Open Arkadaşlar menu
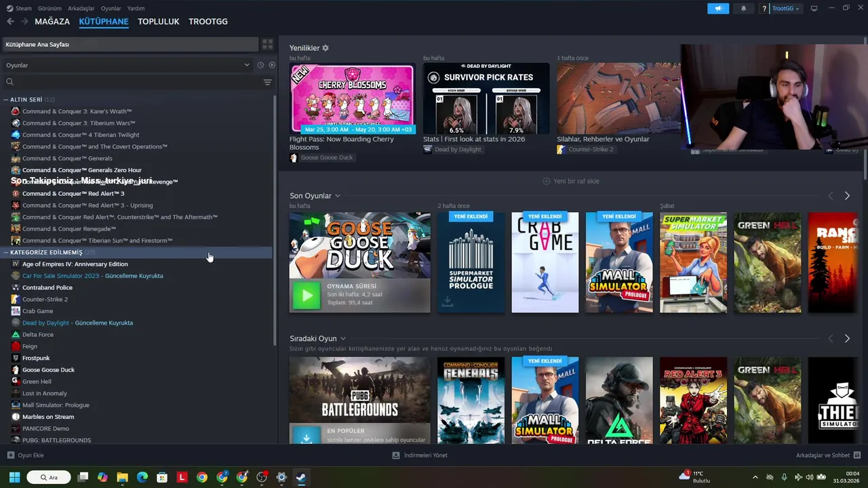 tap(81, 8)
